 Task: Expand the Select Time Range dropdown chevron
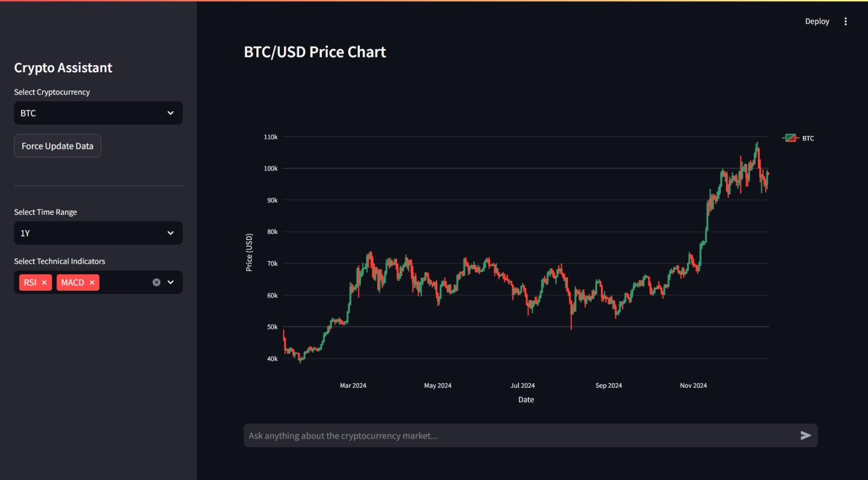pos(171,233)
